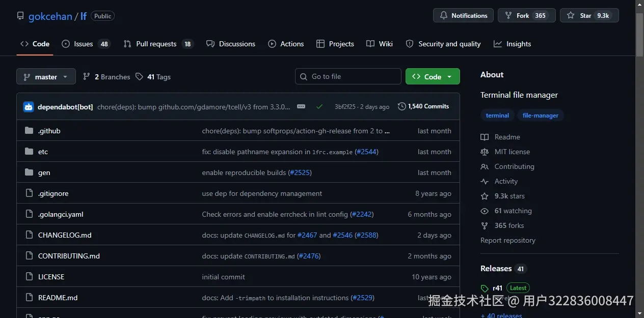Select the terminal topic tag
Viewport: 644px width, 318px height.
coord(497,115)
